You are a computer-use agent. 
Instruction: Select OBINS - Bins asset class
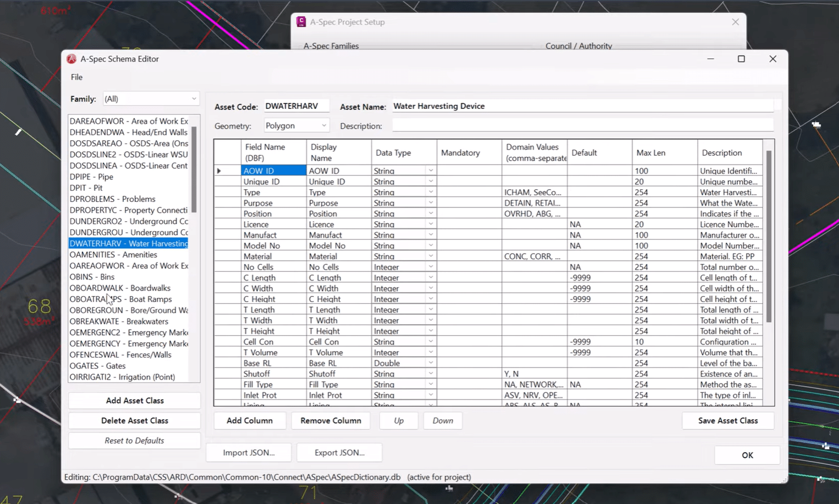(128, 277)
